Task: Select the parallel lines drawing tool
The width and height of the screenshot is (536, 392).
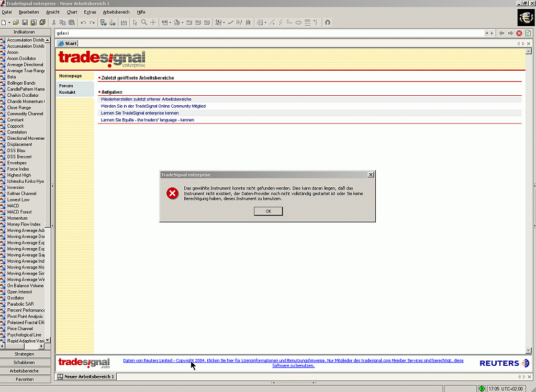Action: pos(281,23)
